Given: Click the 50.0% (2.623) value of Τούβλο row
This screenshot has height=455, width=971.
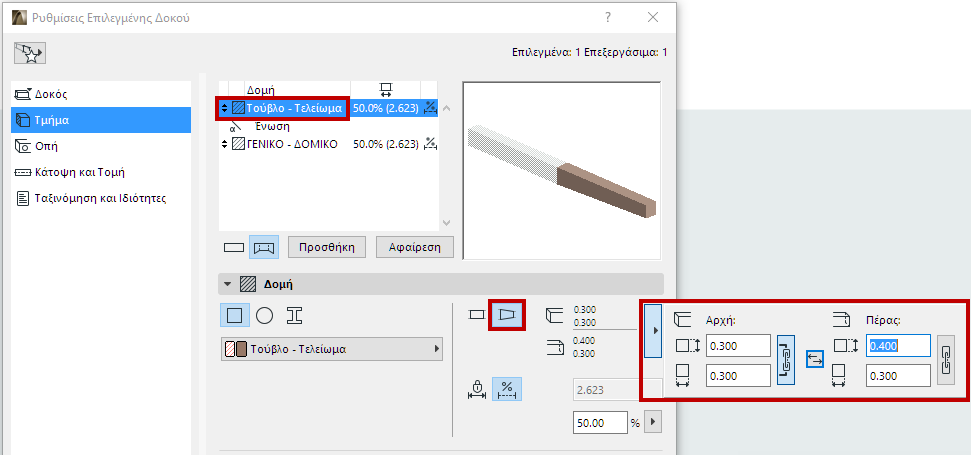Looking at the screenshot, I should [x=386, y=108].
